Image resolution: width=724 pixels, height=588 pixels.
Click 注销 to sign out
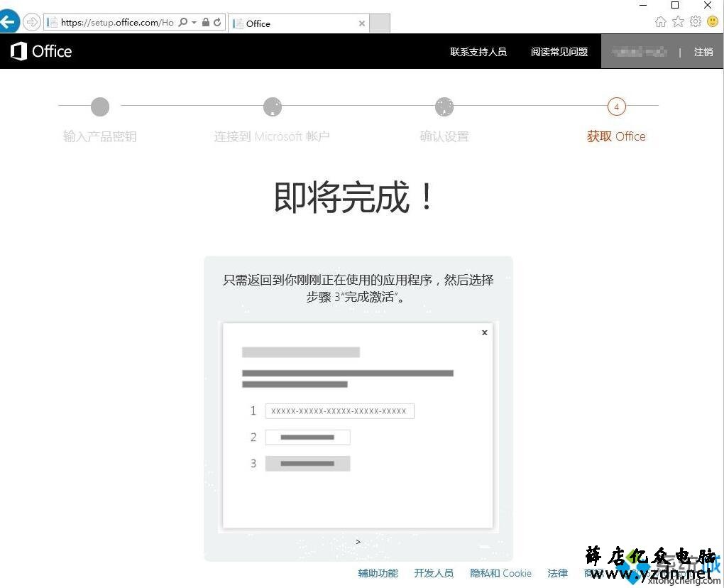[x=703, y=52]
